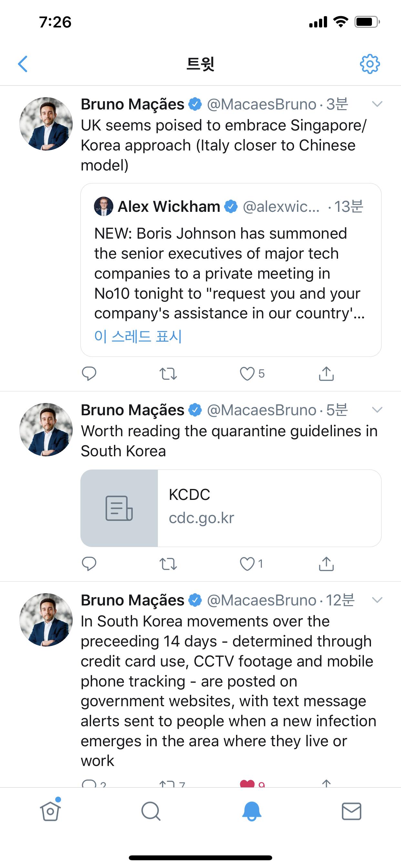Open Alex Wickham's quoted tweet avatar
This screenshot has width=401, height=868.
(x=103, y=206)
